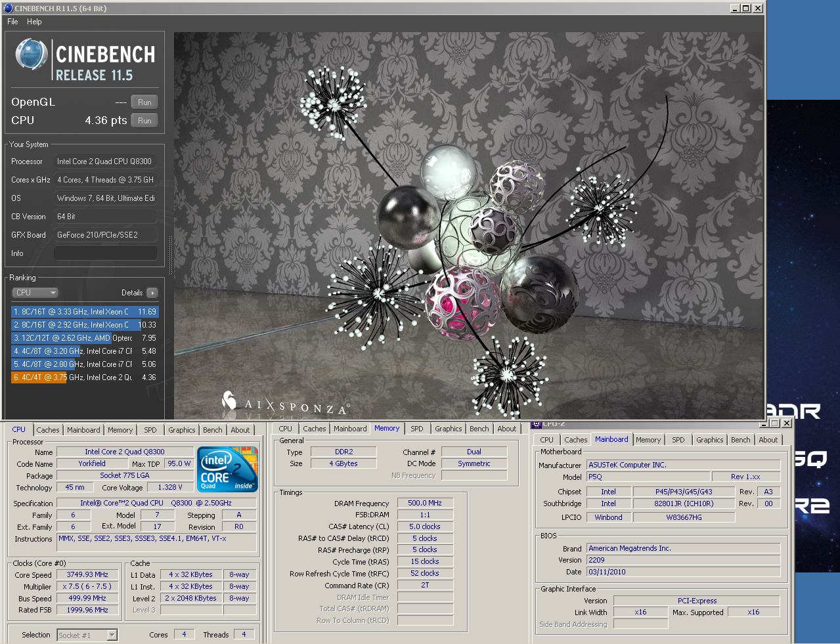Click the motherboard Model value P5Q

point(648,477)
